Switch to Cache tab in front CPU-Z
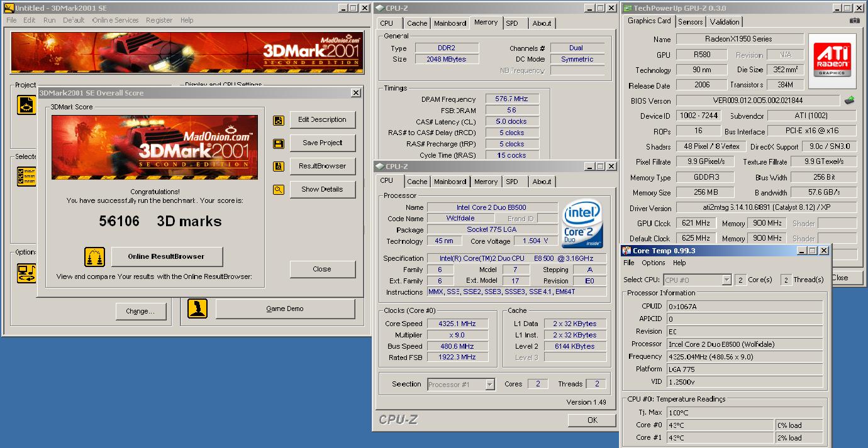This screenshot has height=448, width=868. click(417, 182)
